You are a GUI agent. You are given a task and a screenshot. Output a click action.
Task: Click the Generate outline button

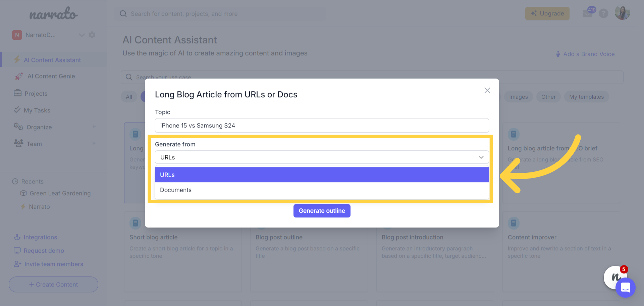322,211
